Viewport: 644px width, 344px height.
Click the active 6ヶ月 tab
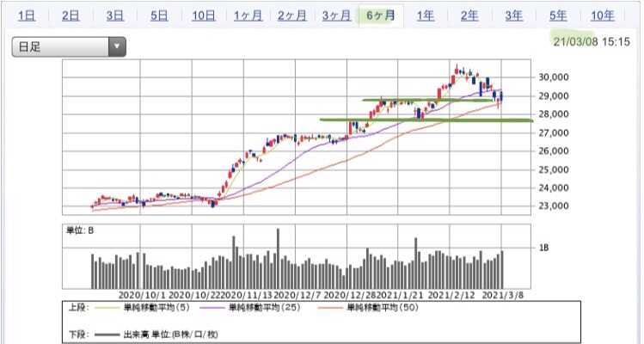[x=381, y=15]
